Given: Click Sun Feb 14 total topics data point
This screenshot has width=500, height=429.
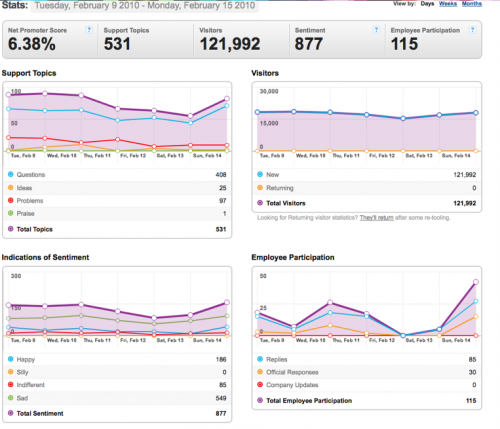Looking at the screenshot, I should coord(227,99).
